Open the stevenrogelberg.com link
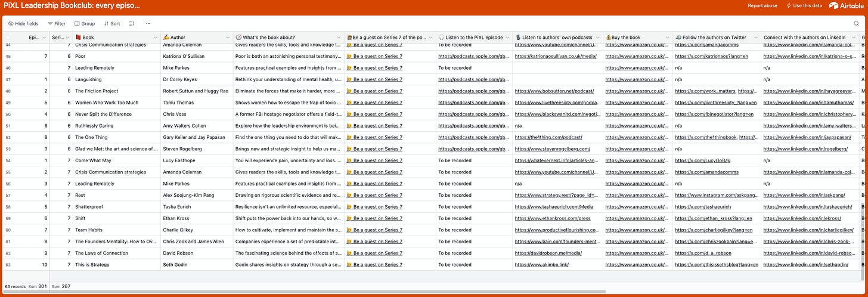 coord(553,149)
